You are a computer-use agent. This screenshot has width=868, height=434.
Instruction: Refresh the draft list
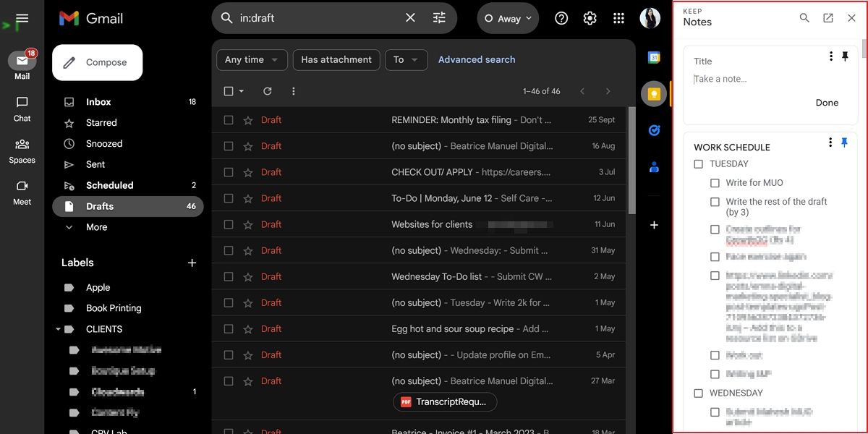(267, 91)
